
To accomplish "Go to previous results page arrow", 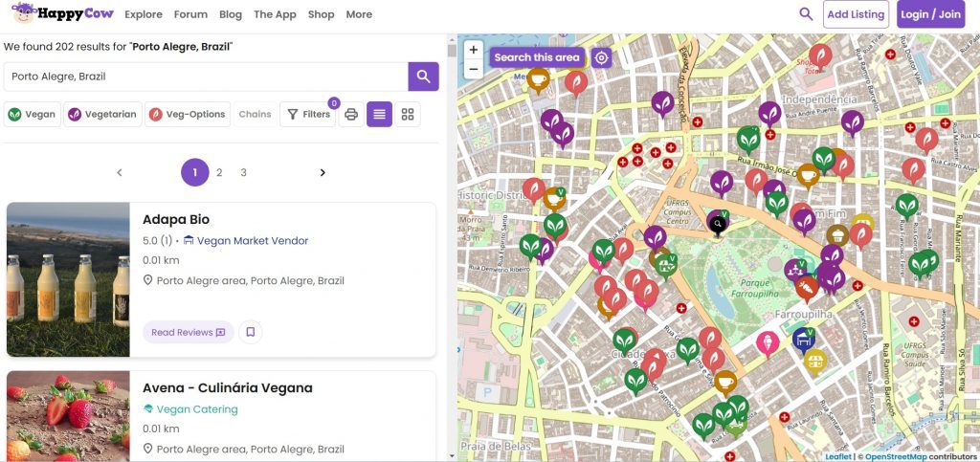I will click(120, 173).
